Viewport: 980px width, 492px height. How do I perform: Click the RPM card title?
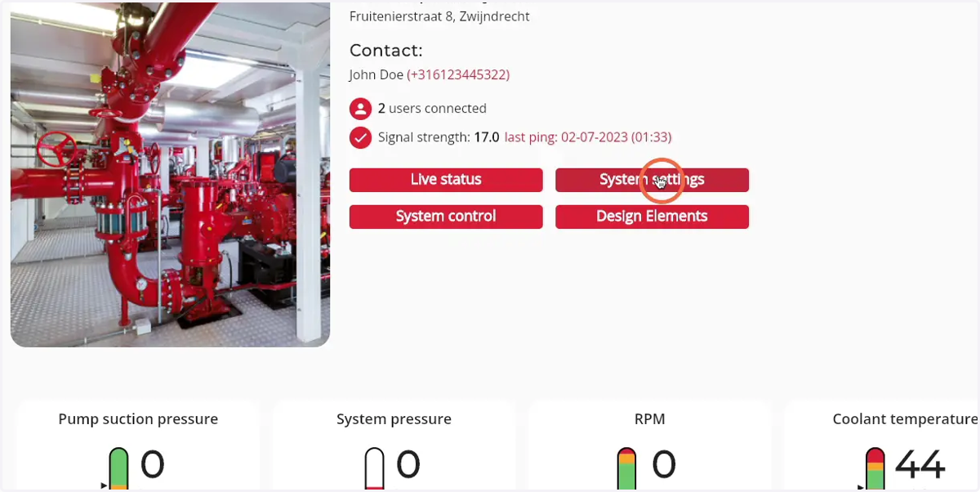650,419
